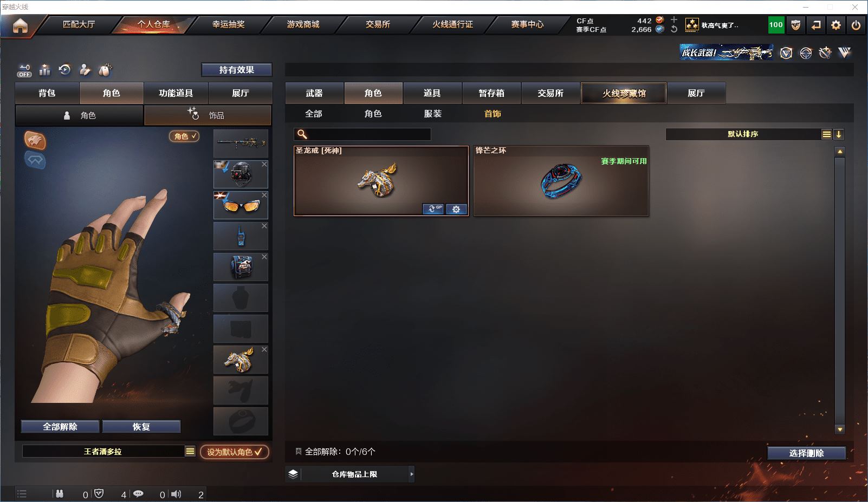Screen dimensions: 868x502
Task: Click the power exit icon
Action: [x=856, y=25]
